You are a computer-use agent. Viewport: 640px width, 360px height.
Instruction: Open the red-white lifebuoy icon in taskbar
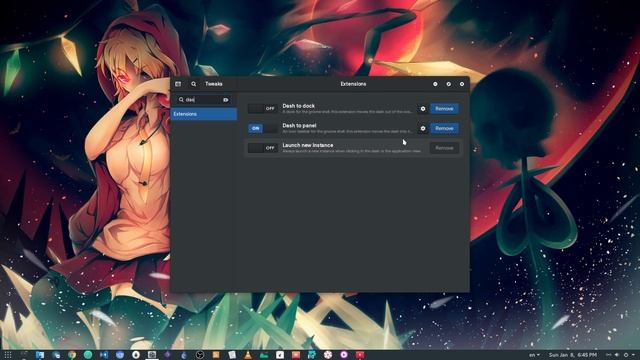pyautogui.click(x=328, y=355)
